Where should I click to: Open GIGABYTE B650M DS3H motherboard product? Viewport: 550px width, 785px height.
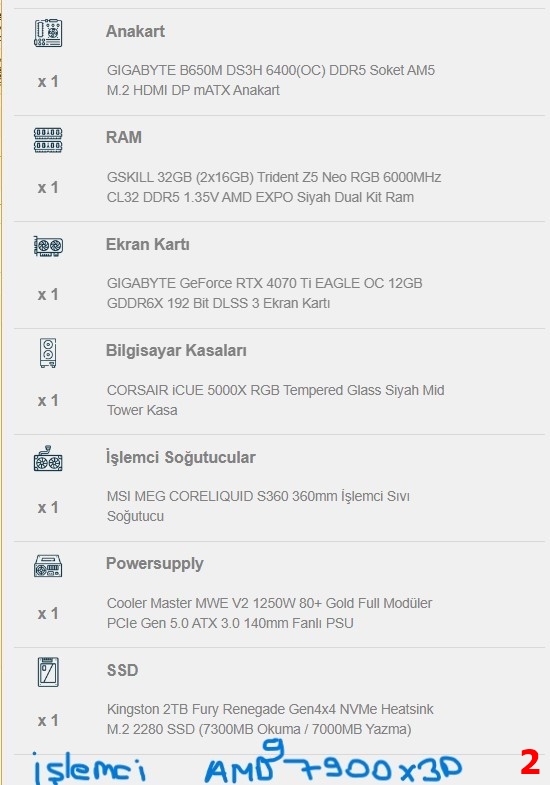point(271,80)
